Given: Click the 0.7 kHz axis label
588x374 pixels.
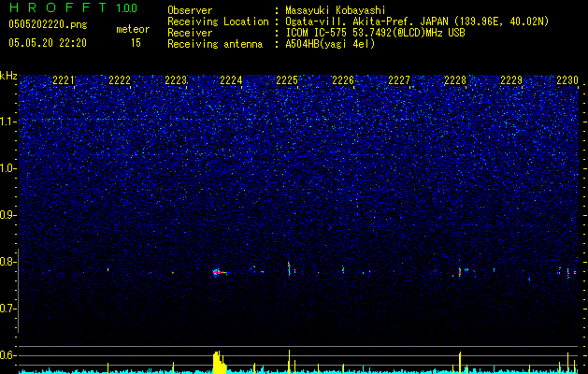Looking at the screenshot, I should coord(8,309).
